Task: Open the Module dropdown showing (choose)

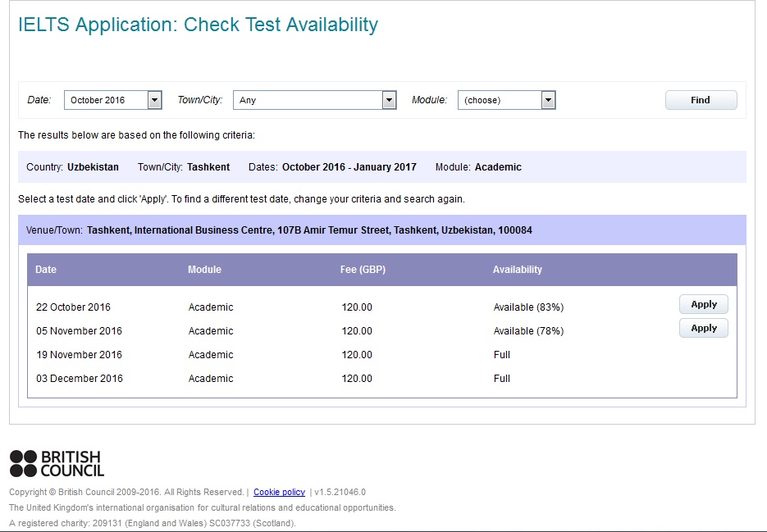Action: pos(506,100)
